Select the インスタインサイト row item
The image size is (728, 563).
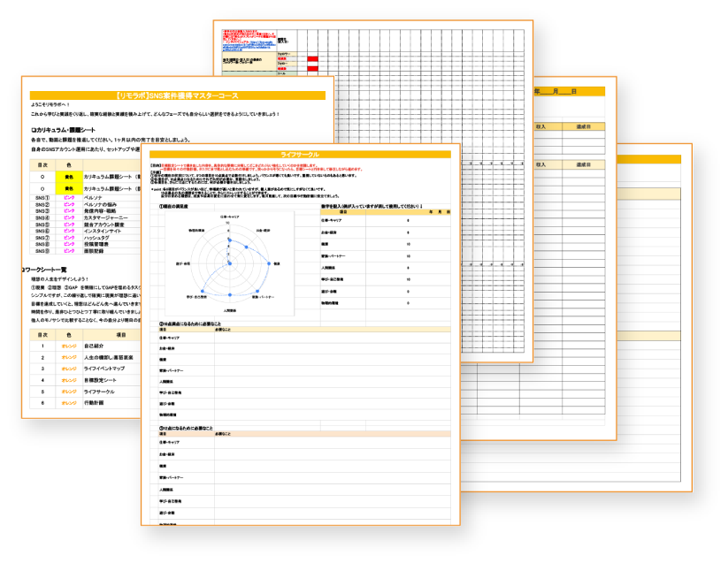coord(102,231)
